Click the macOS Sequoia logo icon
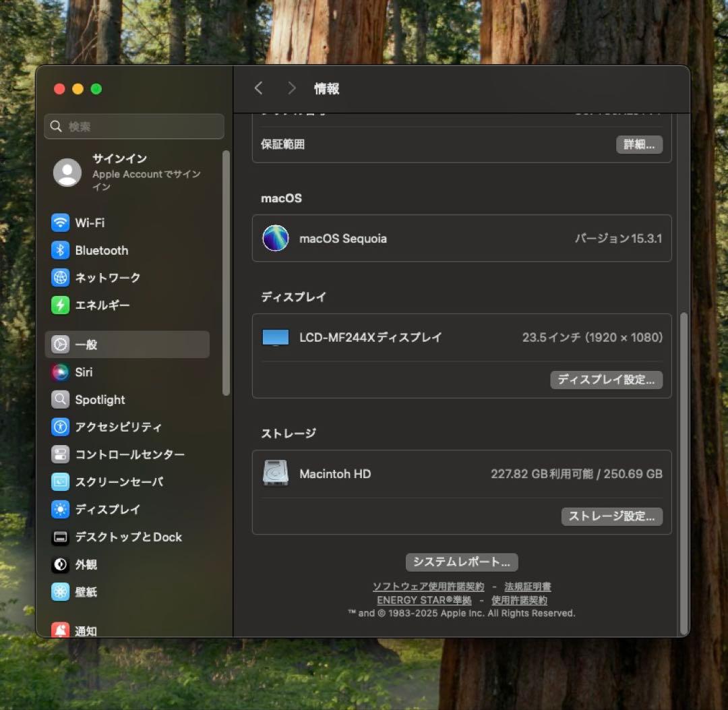Screen dimensions: 728x710 tap(276, 239)
